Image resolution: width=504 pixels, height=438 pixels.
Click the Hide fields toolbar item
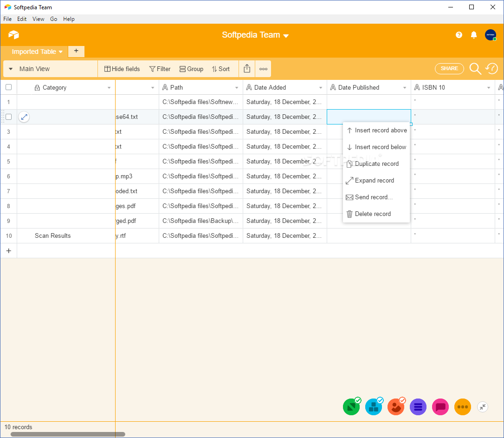pyautogui.click(x=122, y=69)
